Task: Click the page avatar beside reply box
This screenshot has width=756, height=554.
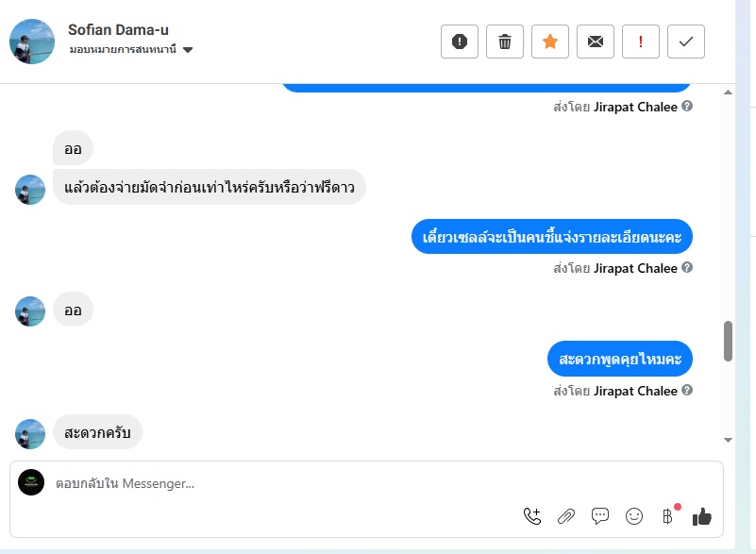Action: (x=31, y=482)
